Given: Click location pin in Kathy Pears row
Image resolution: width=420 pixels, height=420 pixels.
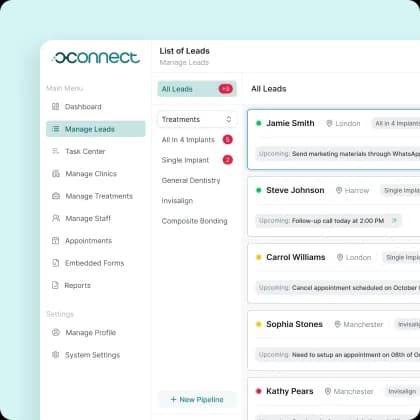Looking at the screenshot, I should coord(328,391).
